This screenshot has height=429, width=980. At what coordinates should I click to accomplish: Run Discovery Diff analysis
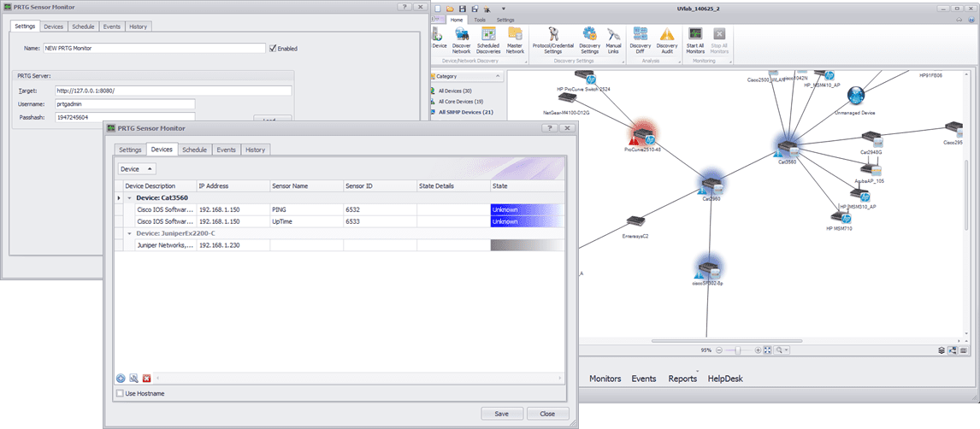640,41
